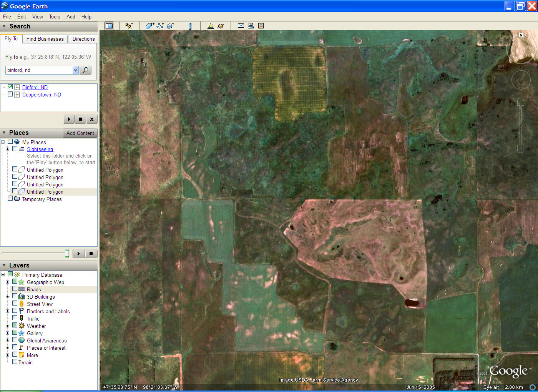Select the Add Polygon tool
The image size is (538, 392).
click(149, 26)
